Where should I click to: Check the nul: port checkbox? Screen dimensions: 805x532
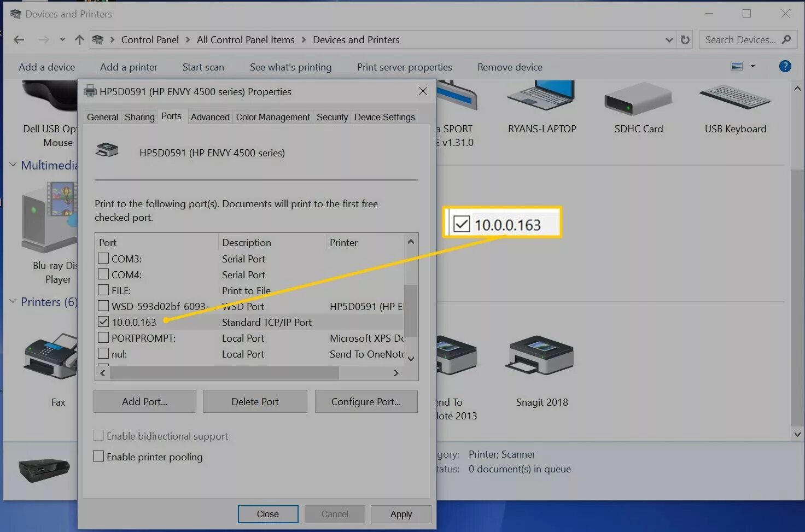[103, 353]
